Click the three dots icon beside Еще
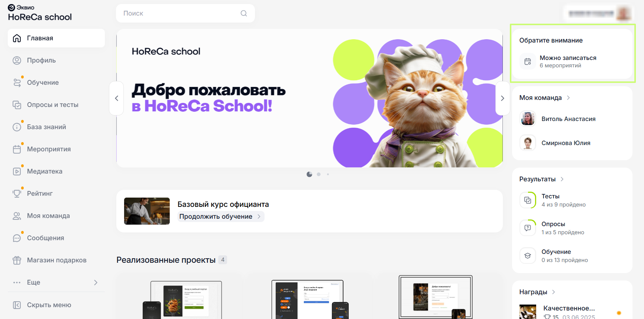This screenshot has height=319, width=644. coord(17,282)
